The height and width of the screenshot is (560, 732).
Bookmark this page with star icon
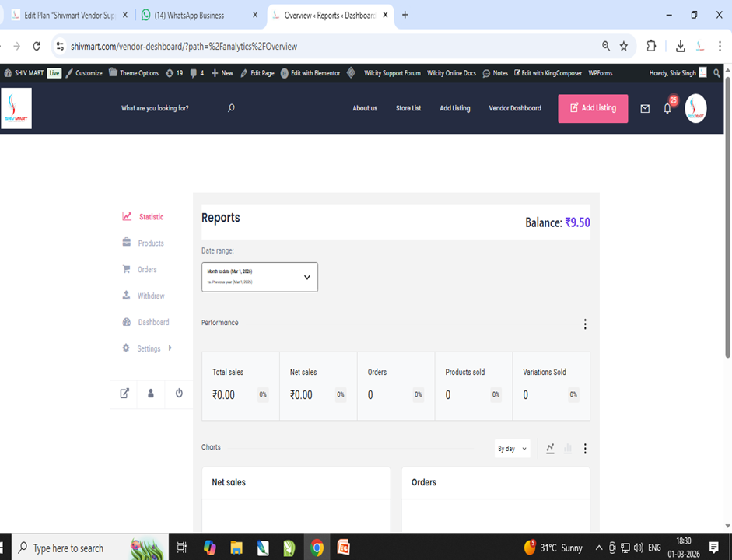(624, 46)
